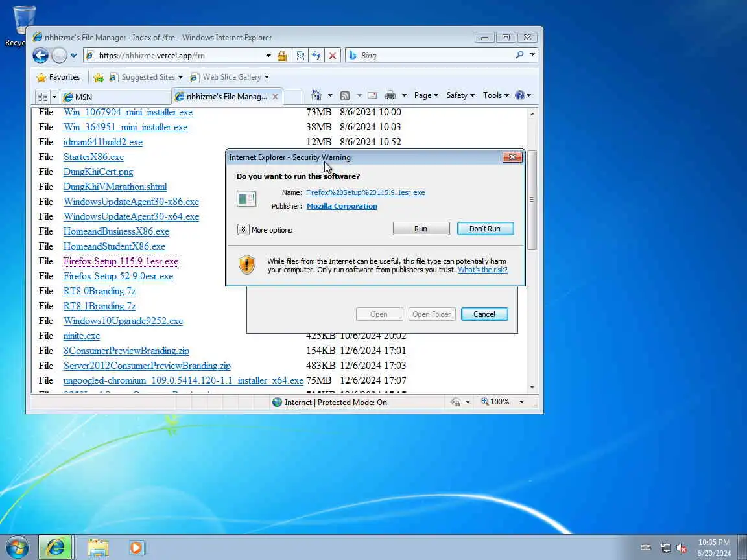This screenshot has width=747, height=560.
Task: Expand the Print options dropdown arrow
Action: 404,96
